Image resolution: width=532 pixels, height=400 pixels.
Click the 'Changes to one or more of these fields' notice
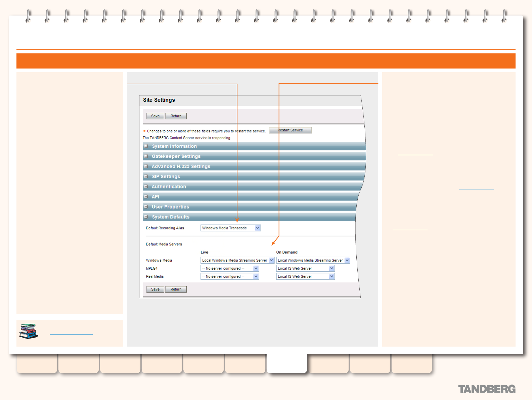coord(206,131)
